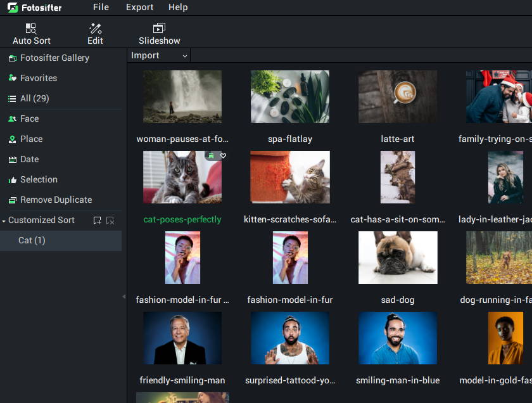
Task: Collapse the left sidebar panel arrow
Action: click(124, 297)
